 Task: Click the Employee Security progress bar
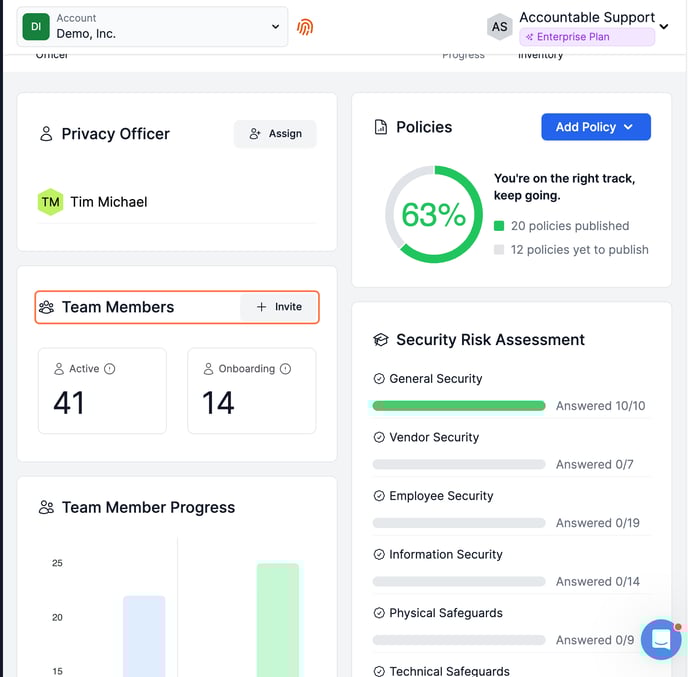pyautogui.click(x=459, y=523)
